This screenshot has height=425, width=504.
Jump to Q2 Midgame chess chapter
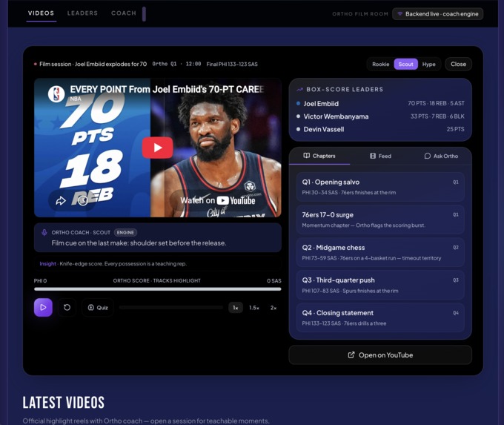pyautogui.click(x=380, y=253)
